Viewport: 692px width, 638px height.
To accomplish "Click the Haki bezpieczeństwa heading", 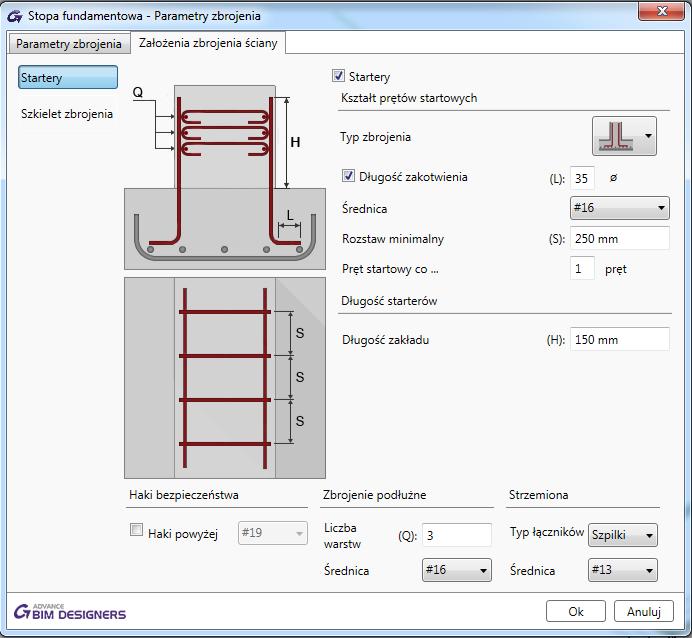I will point(184,495).
